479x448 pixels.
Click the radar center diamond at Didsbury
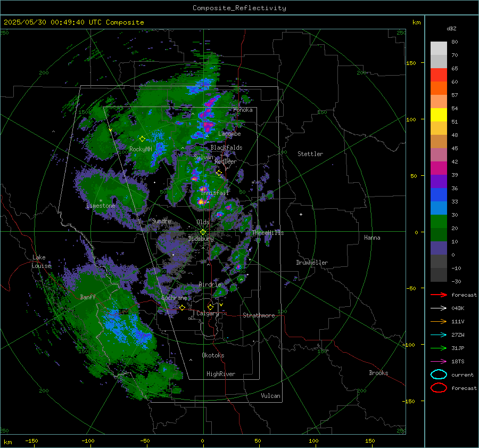203,232
